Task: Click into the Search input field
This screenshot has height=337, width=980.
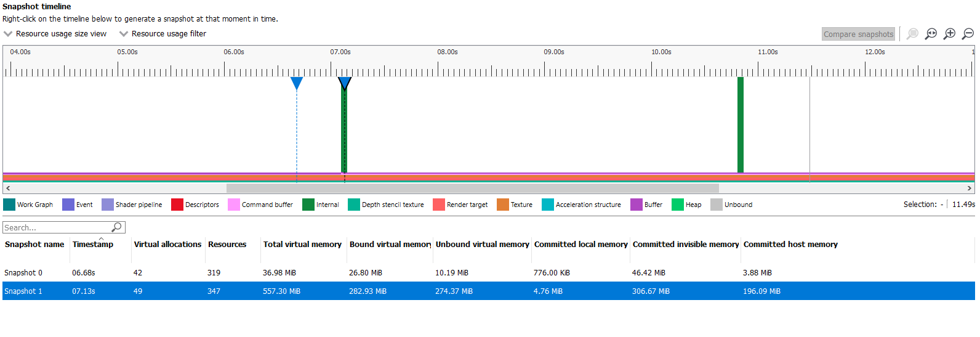Action: (55, 227)
